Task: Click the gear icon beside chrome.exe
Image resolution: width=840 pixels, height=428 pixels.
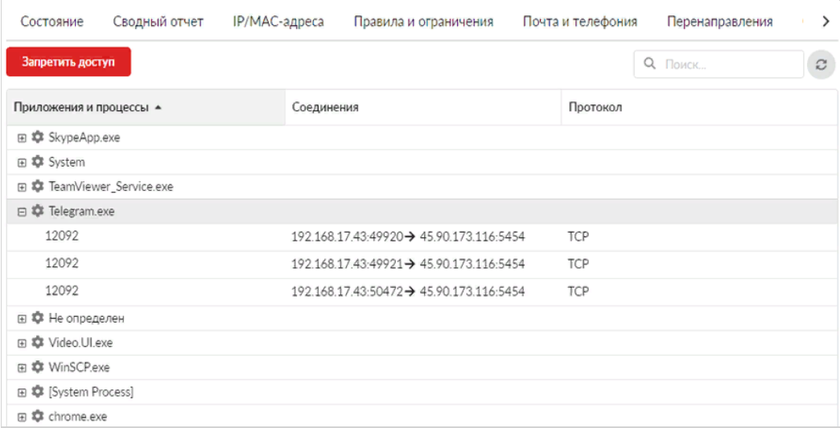Action: point(38,416)
